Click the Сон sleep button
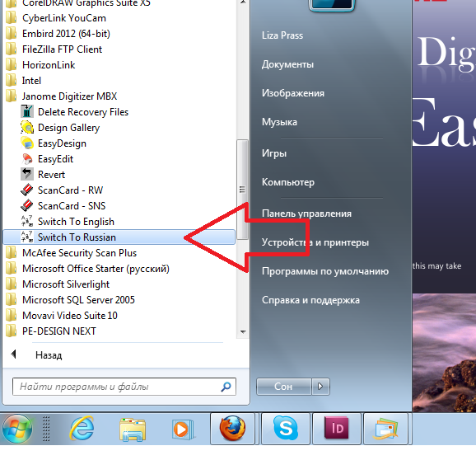The width and height of the screenshot is (476, 460). 284,387
